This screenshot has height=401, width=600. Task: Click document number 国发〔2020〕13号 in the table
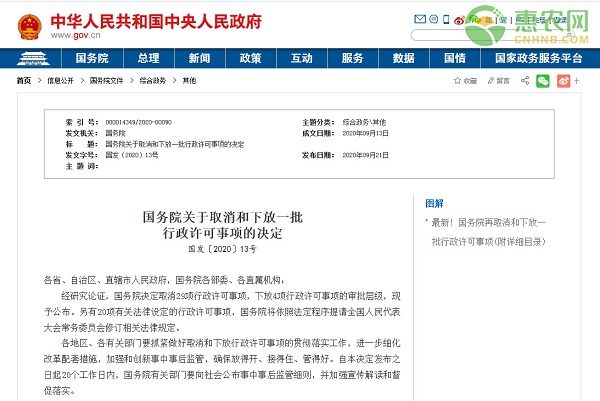[x=132, y=155]
